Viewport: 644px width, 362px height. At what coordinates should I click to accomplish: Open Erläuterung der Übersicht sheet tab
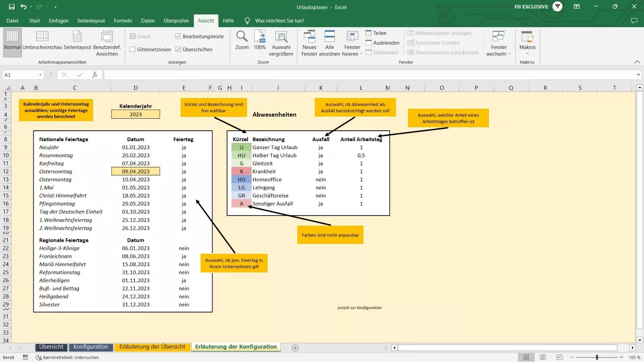pos(152,347)
